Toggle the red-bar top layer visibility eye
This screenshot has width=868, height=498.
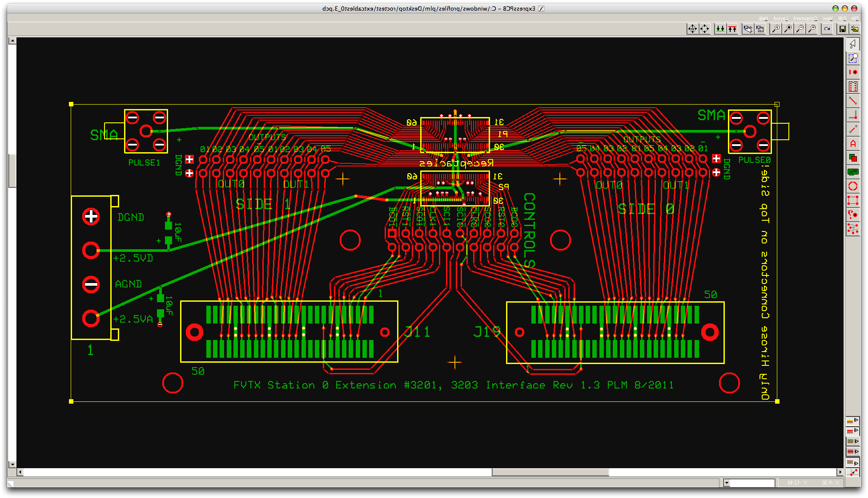point(852,431)
